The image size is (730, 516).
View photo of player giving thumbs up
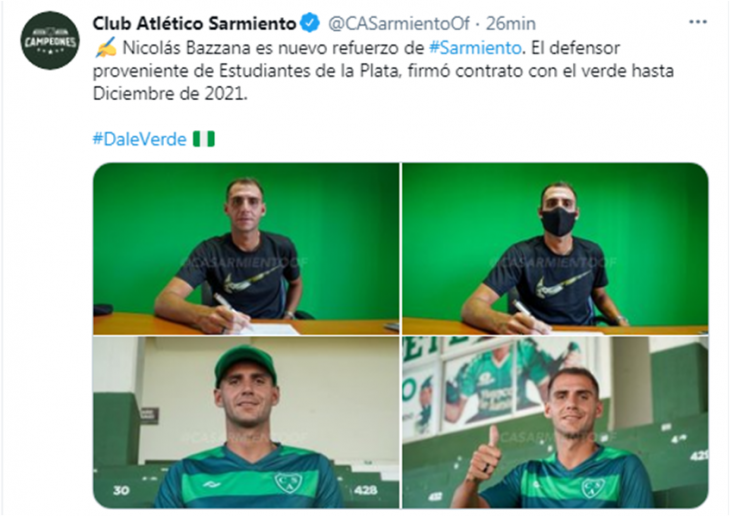coord(555,422)
